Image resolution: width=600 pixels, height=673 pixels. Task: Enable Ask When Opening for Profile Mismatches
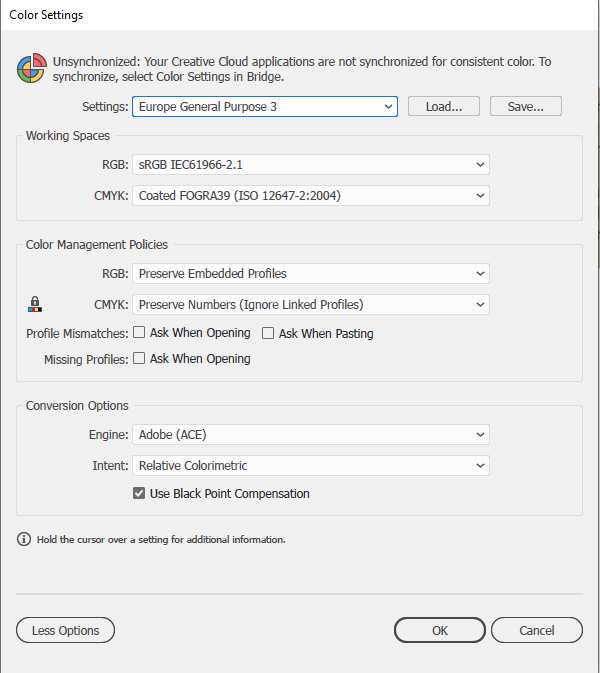140,333
